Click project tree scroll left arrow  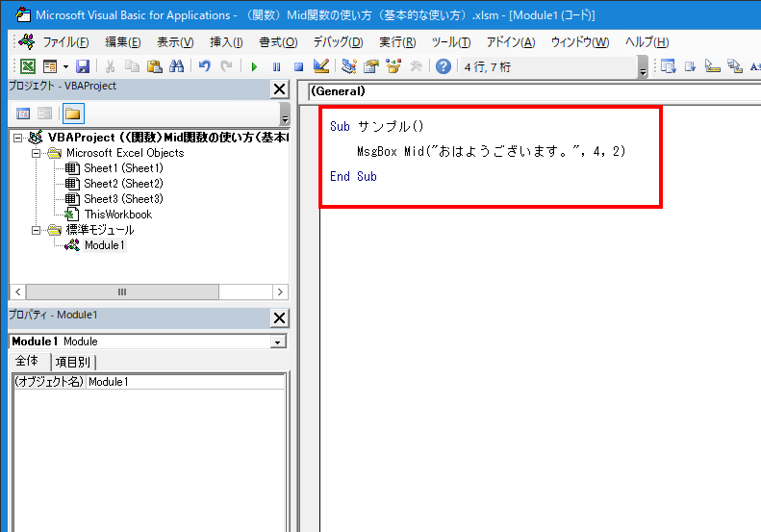pyautogui.click(x=18, y=292)
